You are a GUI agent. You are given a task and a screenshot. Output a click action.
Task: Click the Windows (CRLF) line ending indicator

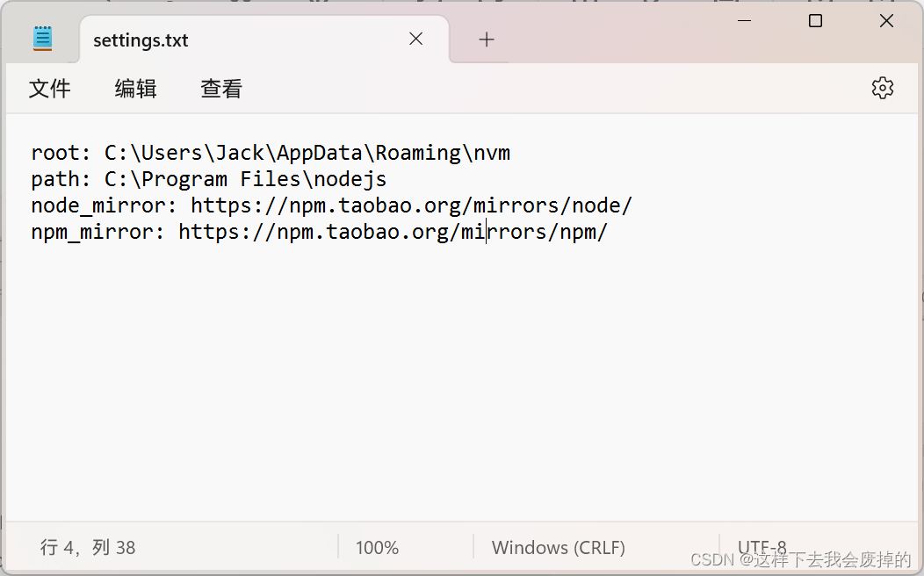(558, 548)
